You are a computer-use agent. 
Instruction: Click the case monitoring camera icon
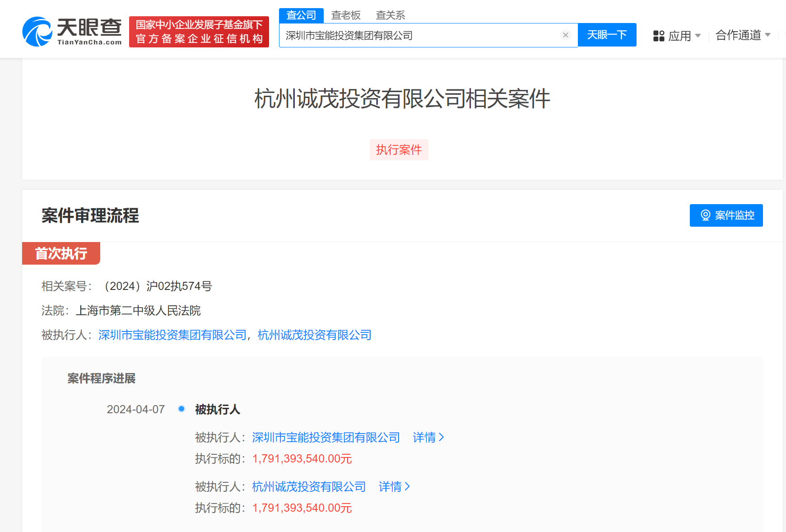click(x=705, y=215)
